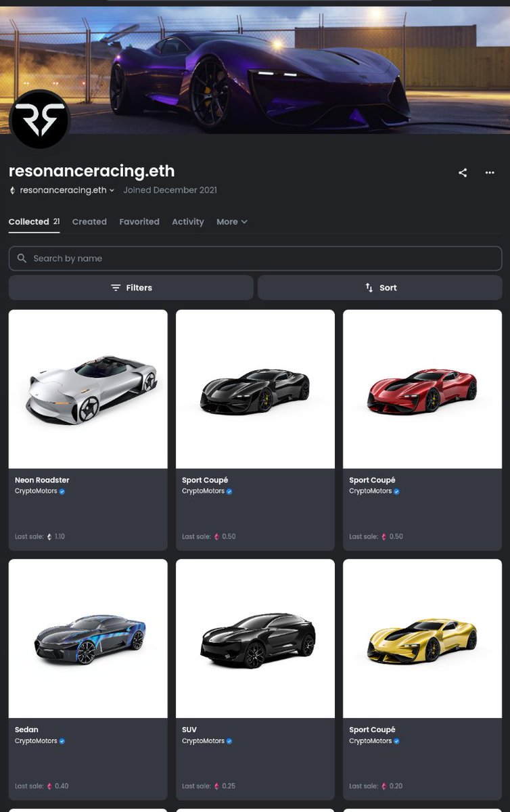
Task: Click verified badge on Sedan card
Action: (62, 741)
